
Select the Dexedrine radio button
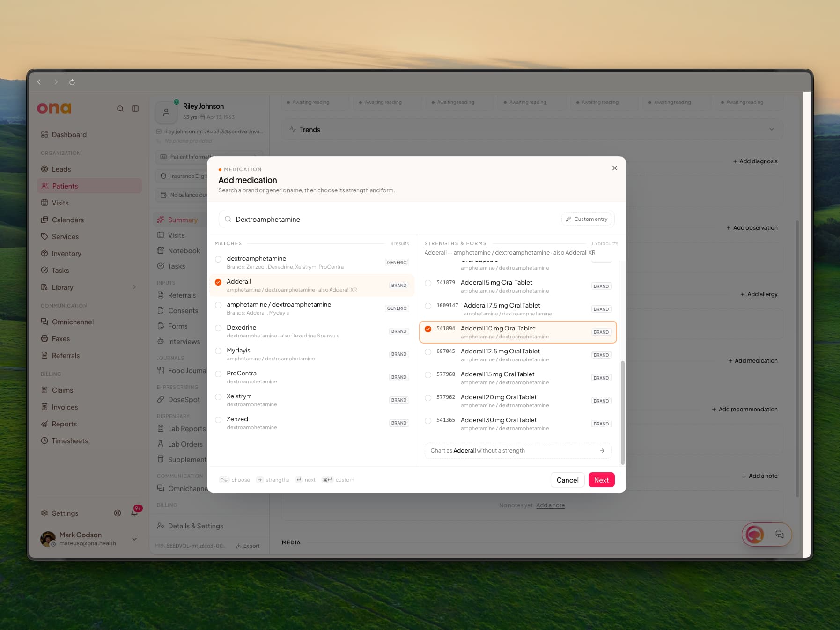[218, 328]
